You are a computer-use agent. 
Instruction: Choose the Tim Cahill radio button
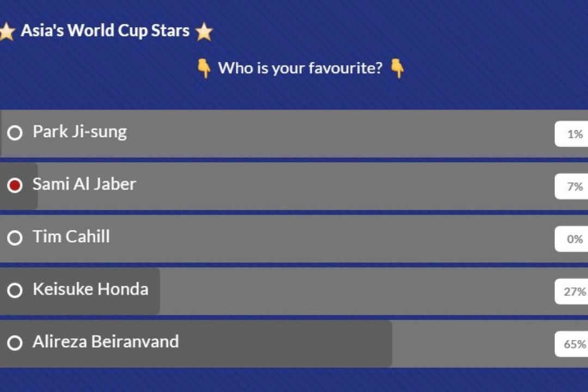click(x=15, y=238)
